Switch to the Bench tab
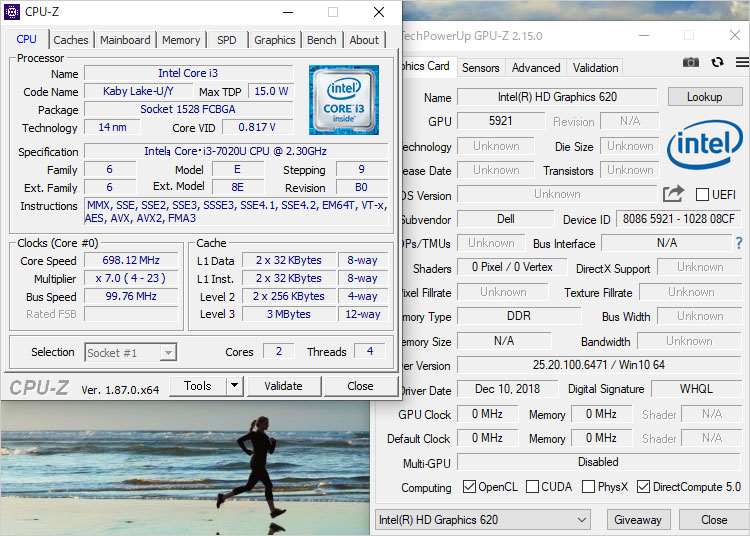The width and height of the screenshot is (750, 536). pyautogui.click(x=321, y=40)
